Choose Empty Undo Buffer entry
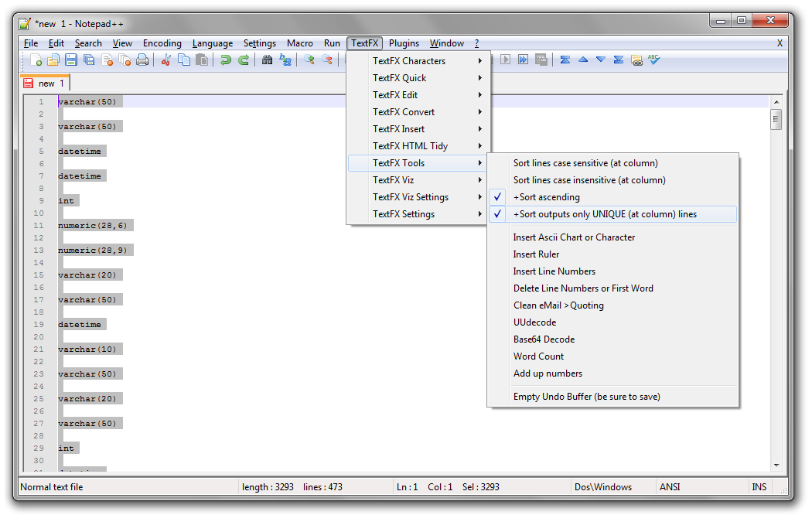The width and height of the screenshot is (812, 515). tap(612, 397)
